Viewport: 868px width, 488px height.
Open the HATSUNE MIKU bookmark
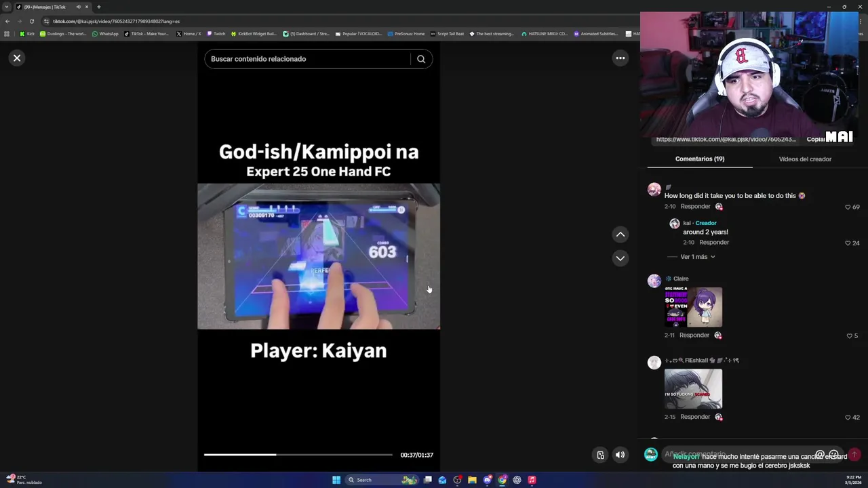[545, 34]
